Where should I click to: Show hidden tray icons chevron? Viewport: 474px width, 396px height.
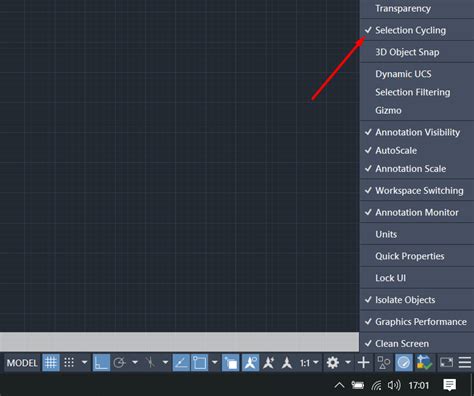339,386
